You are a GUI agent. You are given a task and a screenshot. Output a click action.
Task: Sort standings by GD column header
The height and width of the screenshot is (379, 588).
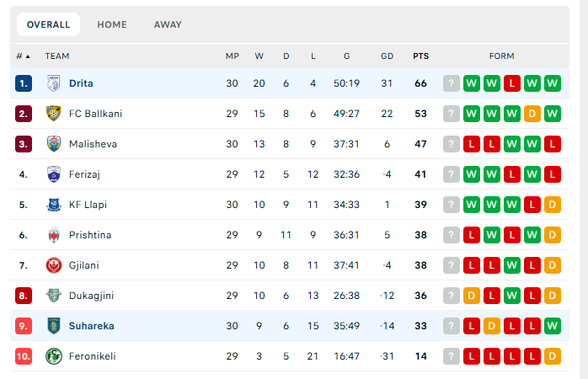tap(387, 56)
